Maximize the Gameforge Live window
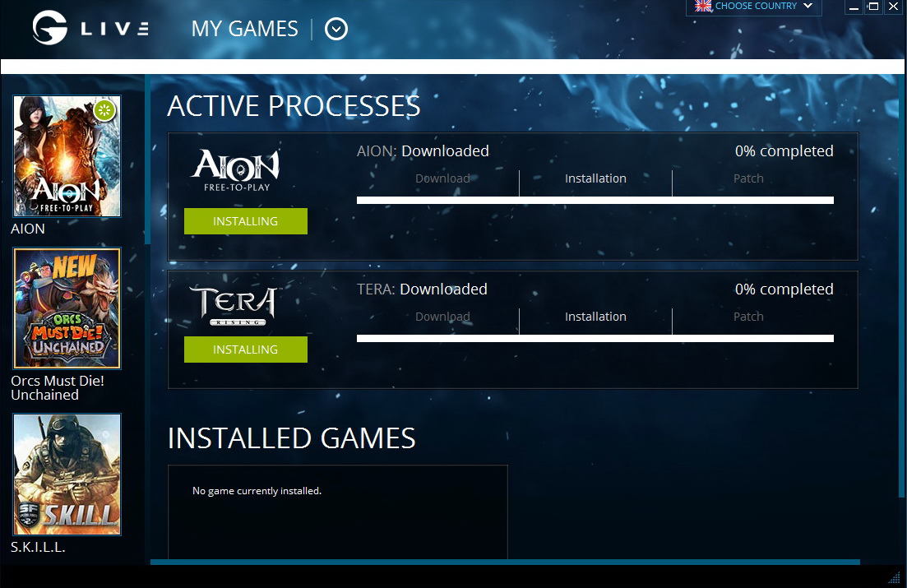The image size is (907, 588). tap(873, 7)
